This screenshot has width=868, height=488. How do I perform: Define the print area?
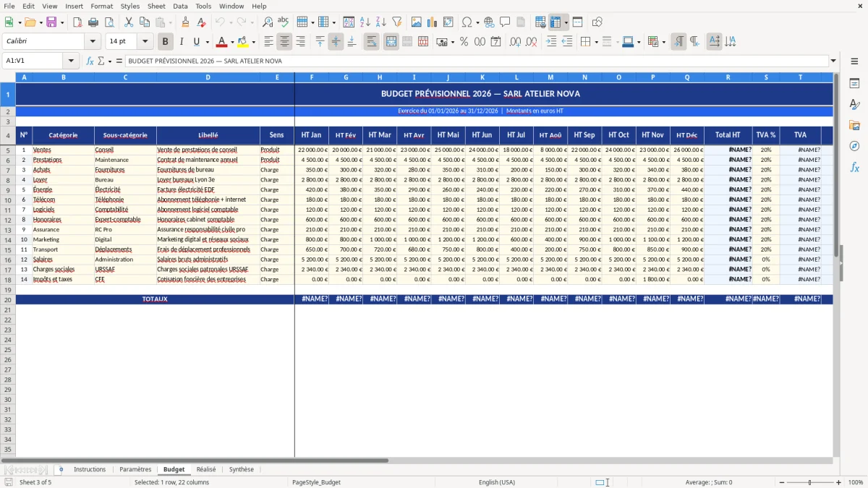point(540,22)
